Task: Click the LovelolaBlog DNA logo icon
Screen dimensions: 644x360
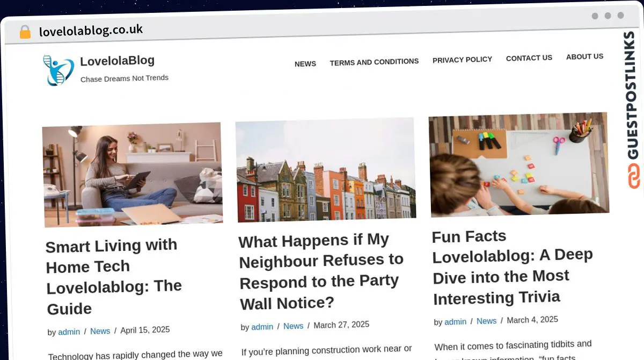Action: pos(58,70)
